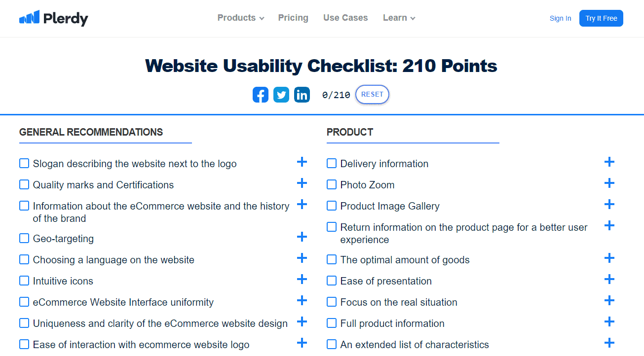Image resolution: width=644 pixels, height=356 pixels.
Task: Click the plus icon next to Delivery information
Action: tap(609, 162)
